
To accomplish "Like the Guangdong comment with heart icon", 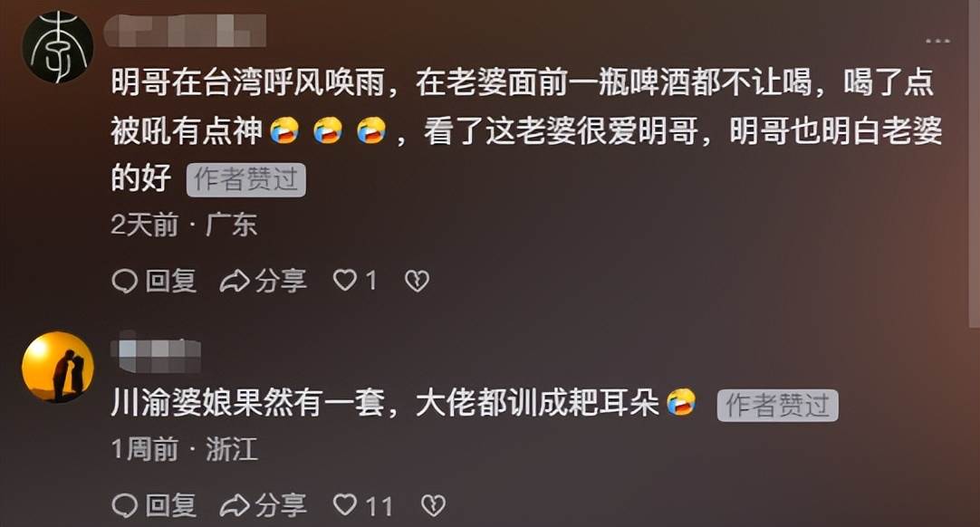I will (344, 281).
